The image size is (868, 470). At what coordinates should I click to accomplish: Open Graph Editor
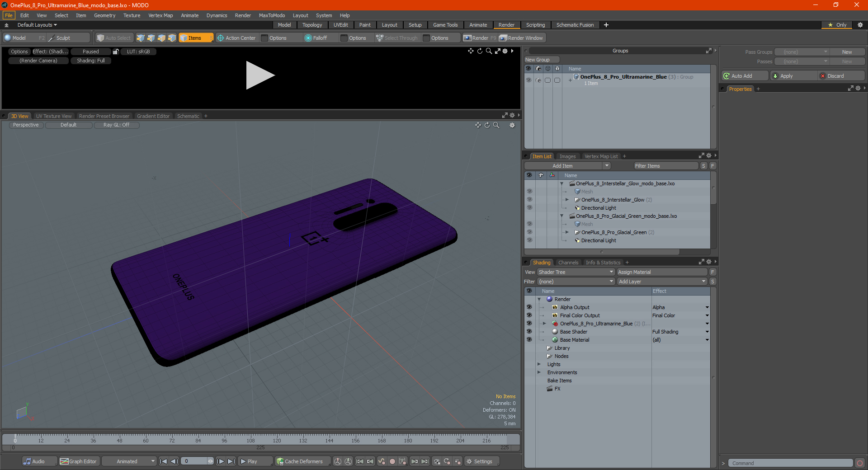(79, 461)
